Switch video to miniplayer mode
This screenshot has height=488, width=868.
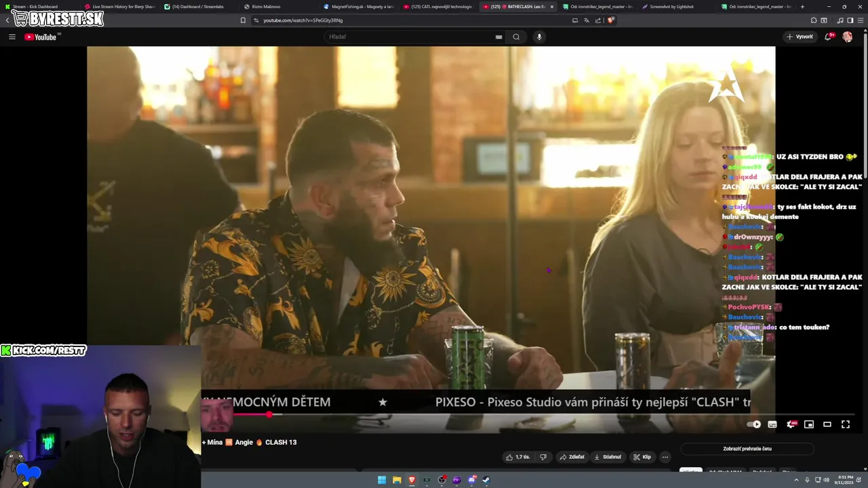pos(809,424)
